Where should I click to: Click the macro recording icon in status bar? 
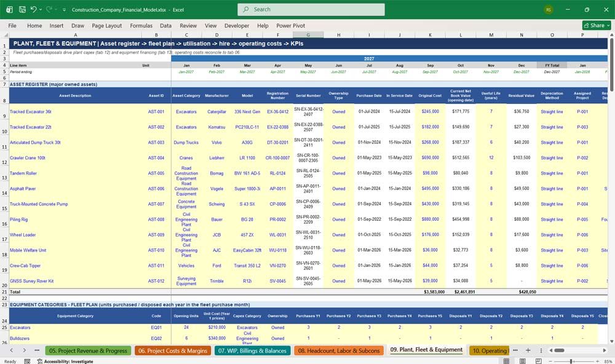tap(27, 362)
